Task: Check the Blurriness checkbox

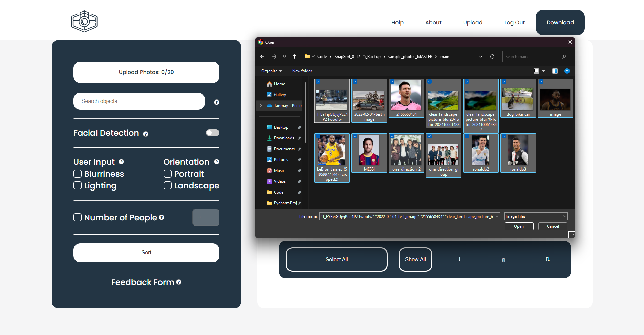Action: click(78, 174)
